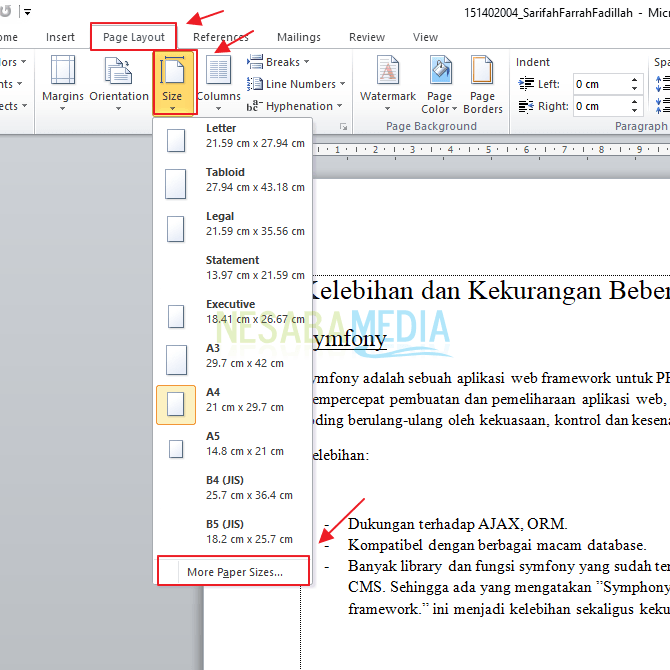Click the Spacing Before icon
670x670 pixels.
click(662, 84)
